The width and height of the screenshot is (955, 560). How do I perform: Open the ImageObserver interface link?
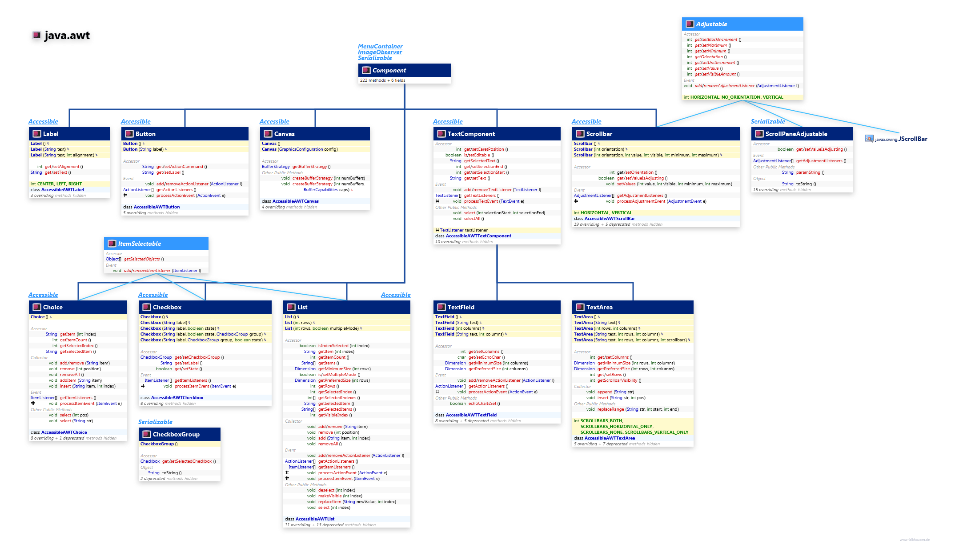point(380,52)
